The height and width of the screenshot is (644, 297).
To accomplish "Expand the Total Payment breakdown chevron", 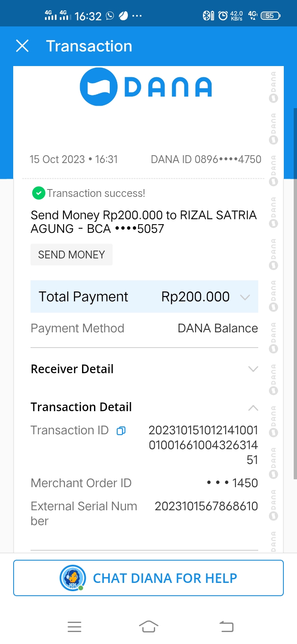I will 245,297.
